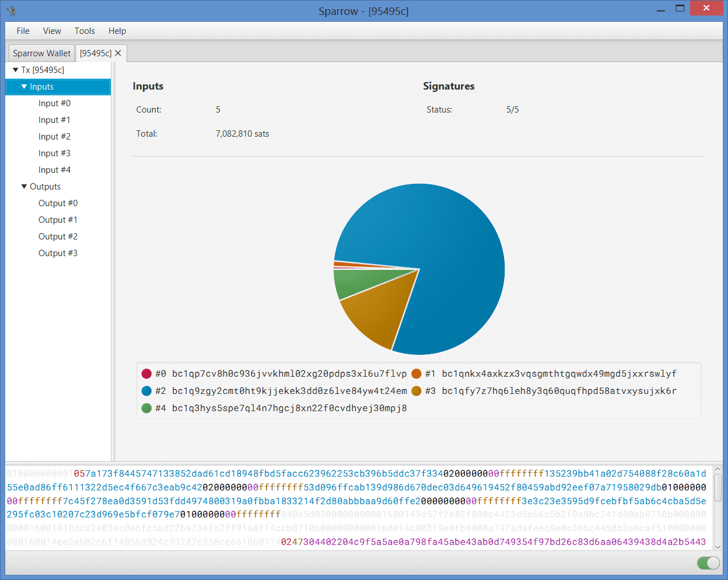728x580 pixels.
Task: Collapse the Tx [95495c] tree node
Action: tap(16, 70)
